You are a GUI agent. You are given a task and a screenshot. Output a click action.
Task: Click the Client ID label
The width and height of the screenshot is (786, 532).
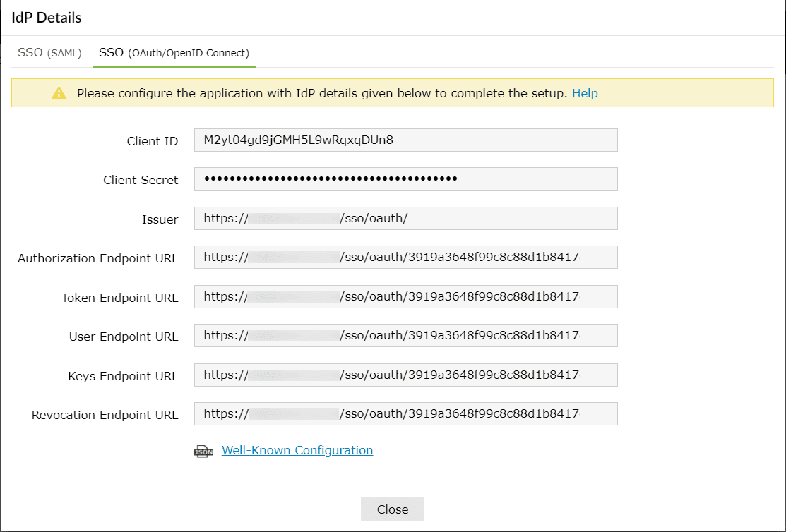[x=152, y=140]
